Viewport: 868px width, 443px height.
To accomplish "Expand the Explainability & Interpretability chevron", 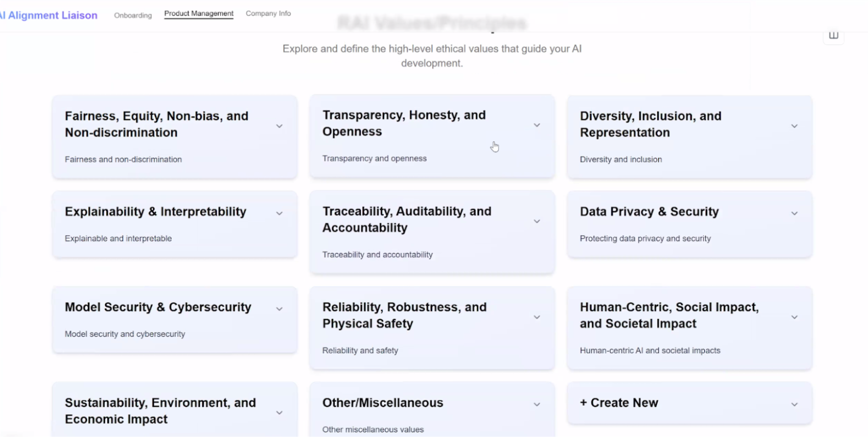I will click(279, 213).
